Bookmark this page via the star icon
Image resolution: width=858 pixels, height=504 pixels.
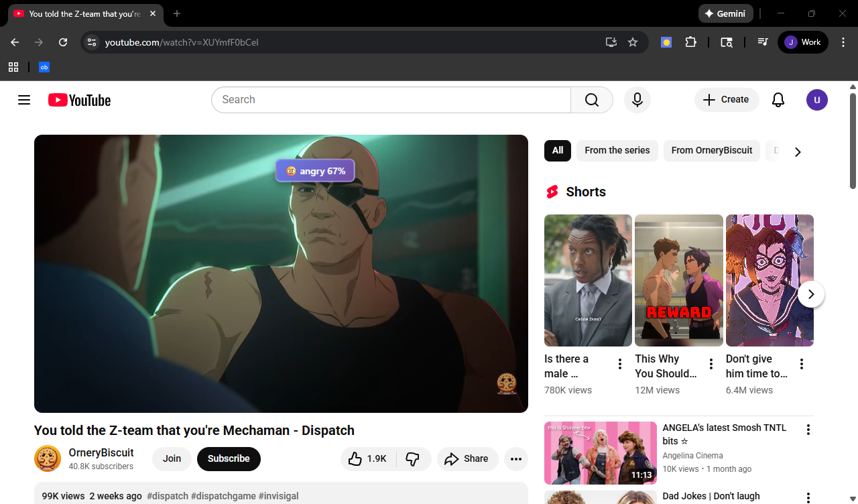point(632,42)
